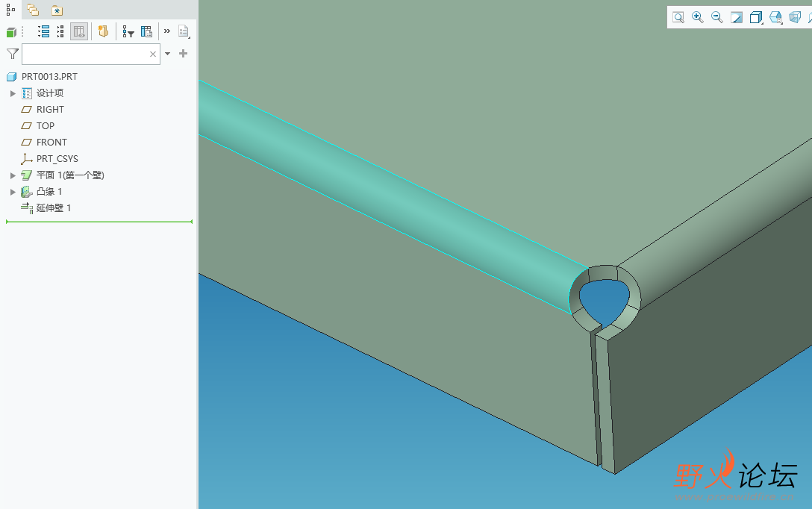Screen dimensions: 812x509
Task: Open the tree columns settings icon
Action: (x=146, y=31)
